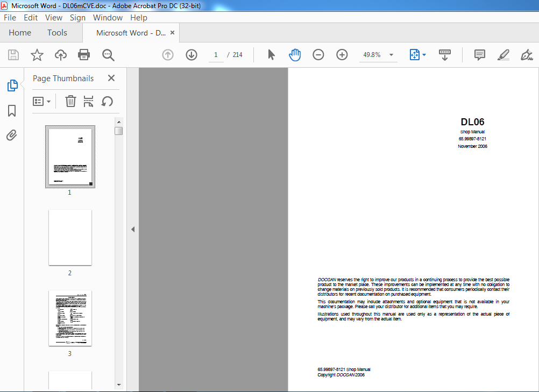Image resolution: width=539 pixels, height=392 pixels.
Task: Switch to the Home tab
Action: 20,33
